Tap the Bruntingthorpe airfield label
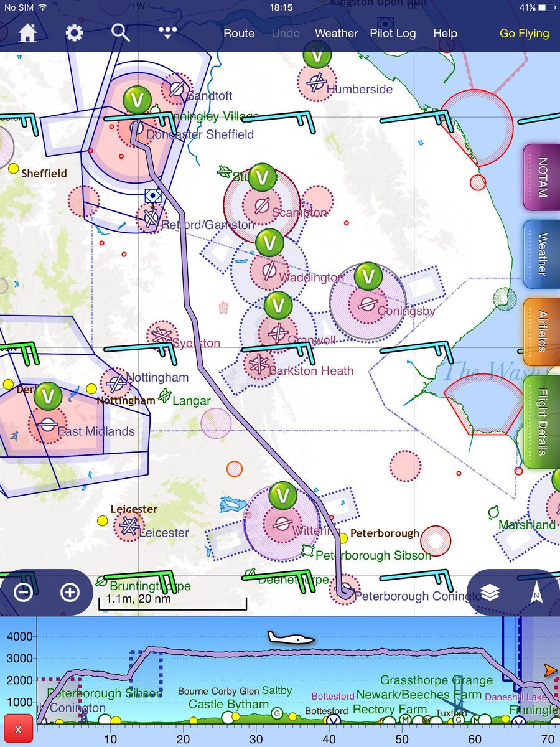The height and width of the screenshot is (747, 560). point(150,586)
